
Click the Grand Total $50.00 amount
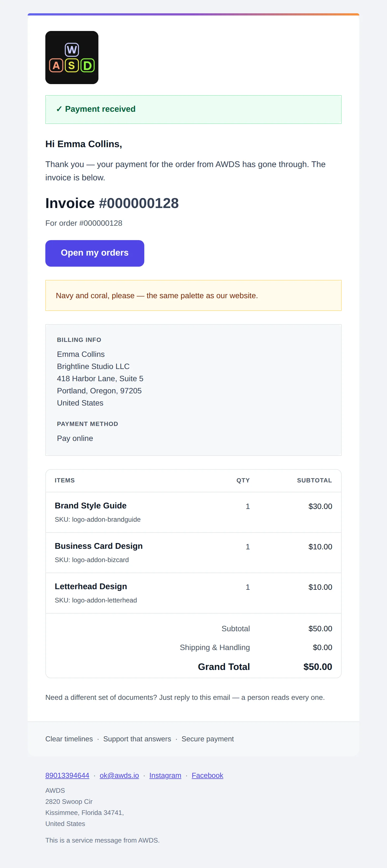coord(318,667)
